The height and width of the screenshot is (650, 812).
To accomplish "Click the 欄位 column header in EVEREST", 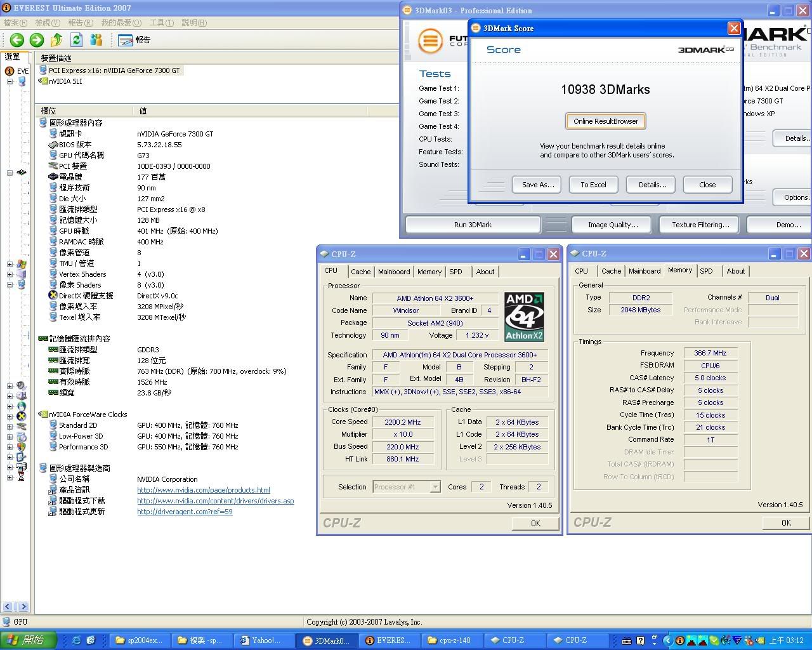I will tap(84, 110).
